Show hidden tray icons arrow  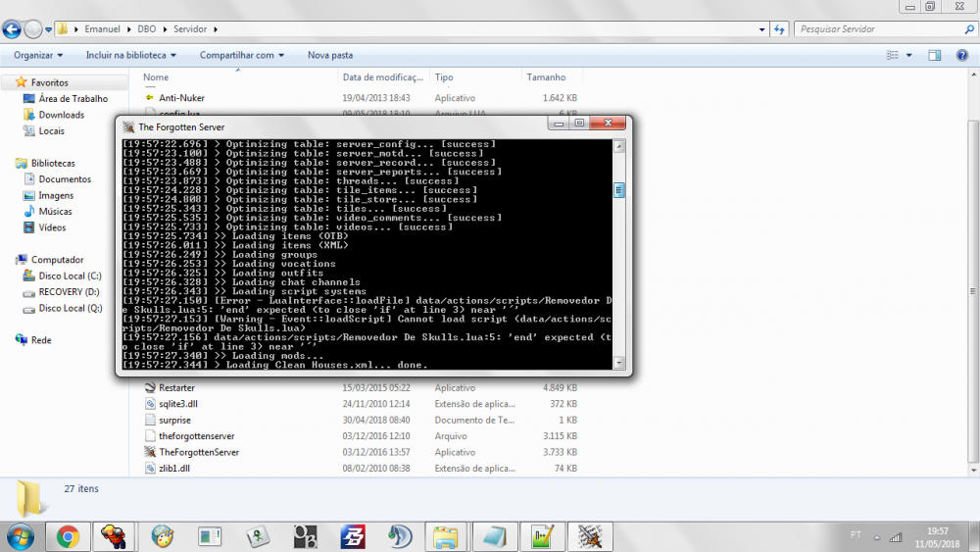[876, 537]
